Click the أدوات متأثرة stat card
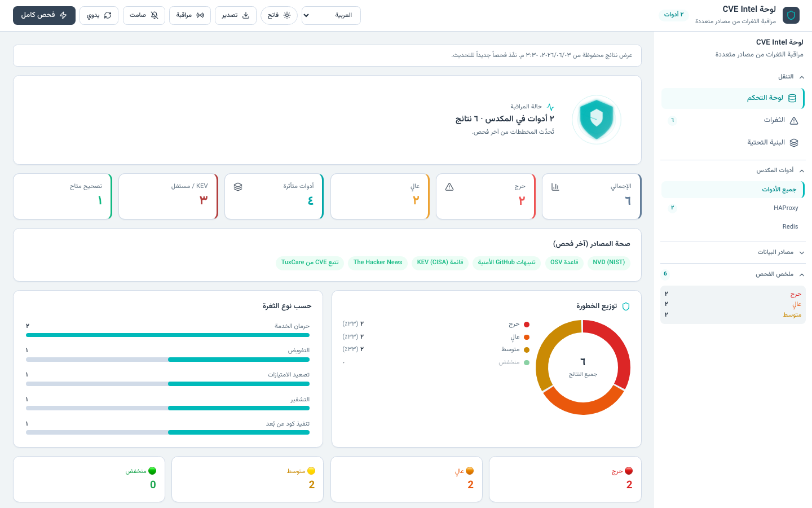Viewport: 812px width, 508px height. pos(274,196)
